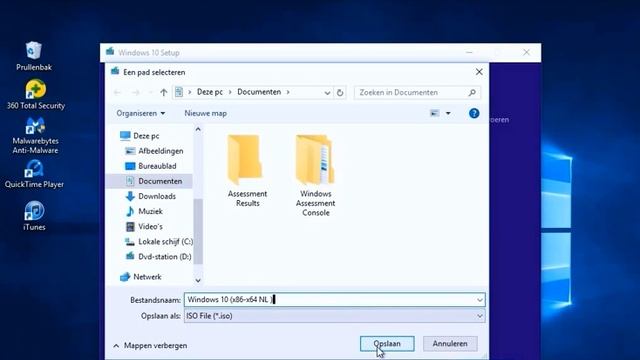Click the forward navigation arrow

(136, 93)
